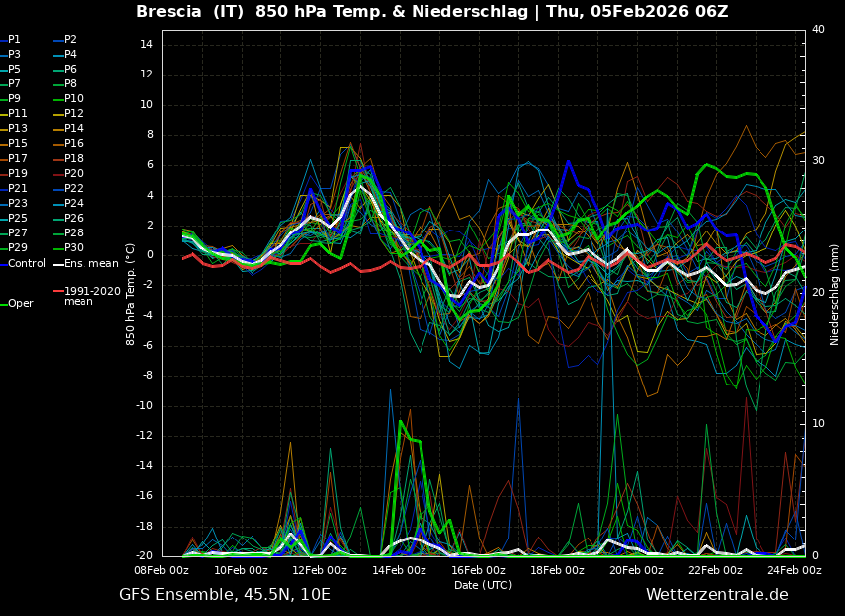845x616 pixels.
Task: Select the Ens. mean legend entry
Action: 88,263
